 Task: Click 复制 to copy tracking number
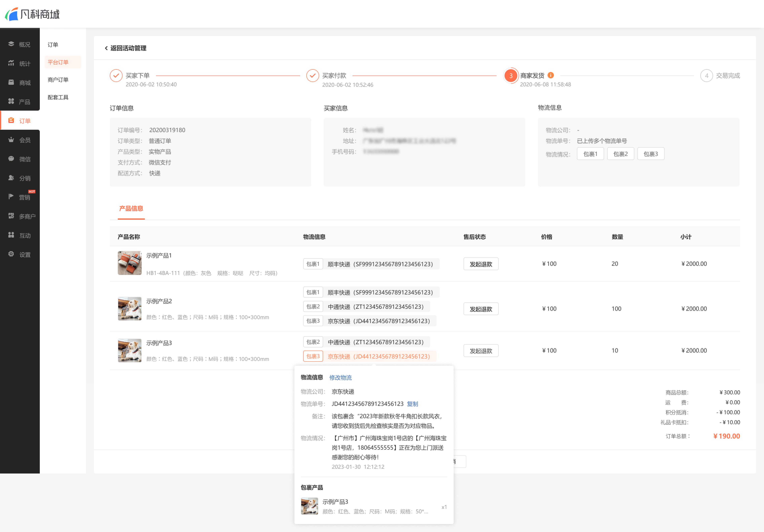[x=412, y=404]
